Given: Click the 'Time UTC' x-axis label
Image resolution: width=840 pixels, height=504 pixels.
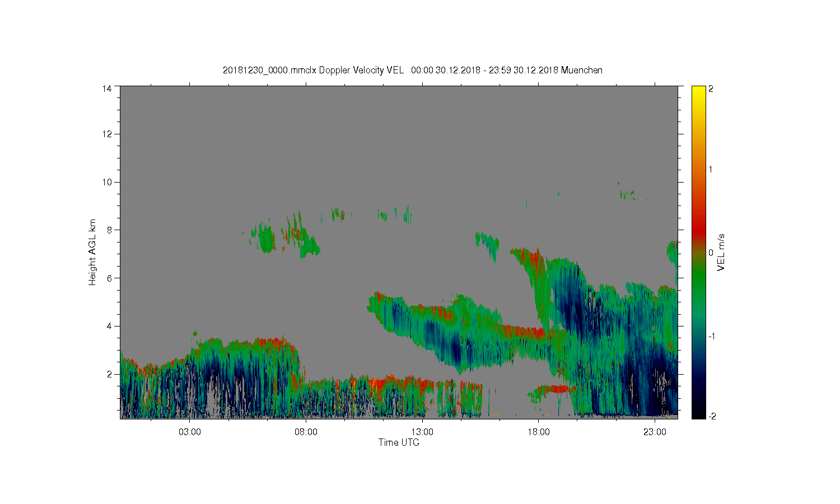Looking at the screenshot, I should [x=399, y=442].
